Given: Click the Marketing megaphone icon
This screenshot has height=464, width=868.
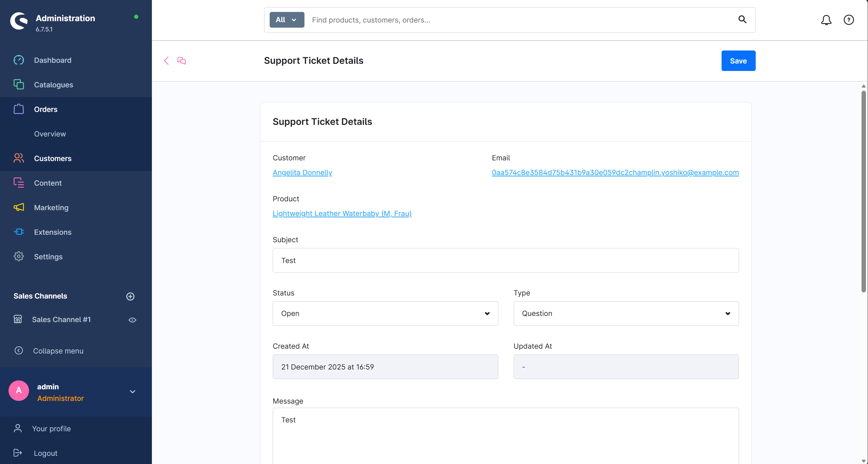Looking at the screenshot, I should pos(19,207).
